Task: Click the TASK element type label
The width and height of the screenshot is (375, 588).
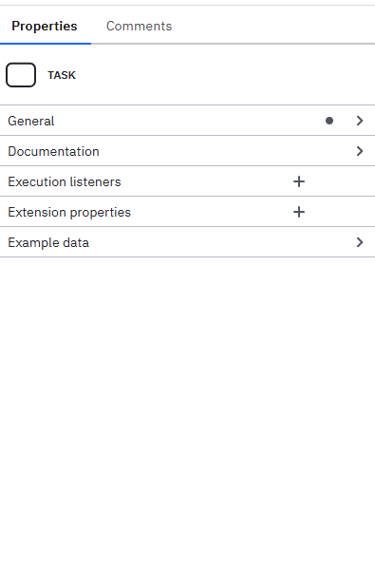Action: (62, 75)
